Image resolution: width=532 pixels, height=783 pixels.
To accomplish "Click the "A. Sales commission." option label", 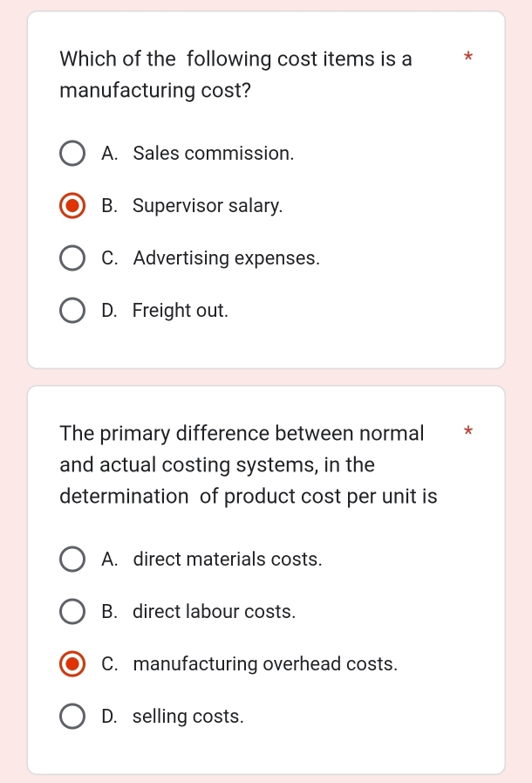I will [x=197, y=154].
